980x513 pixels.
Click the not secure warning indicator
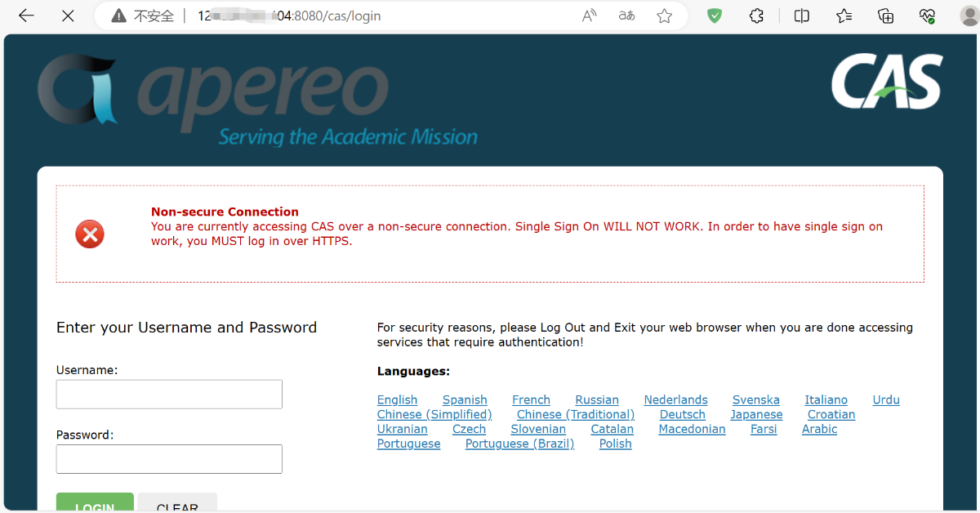[143, 16]
